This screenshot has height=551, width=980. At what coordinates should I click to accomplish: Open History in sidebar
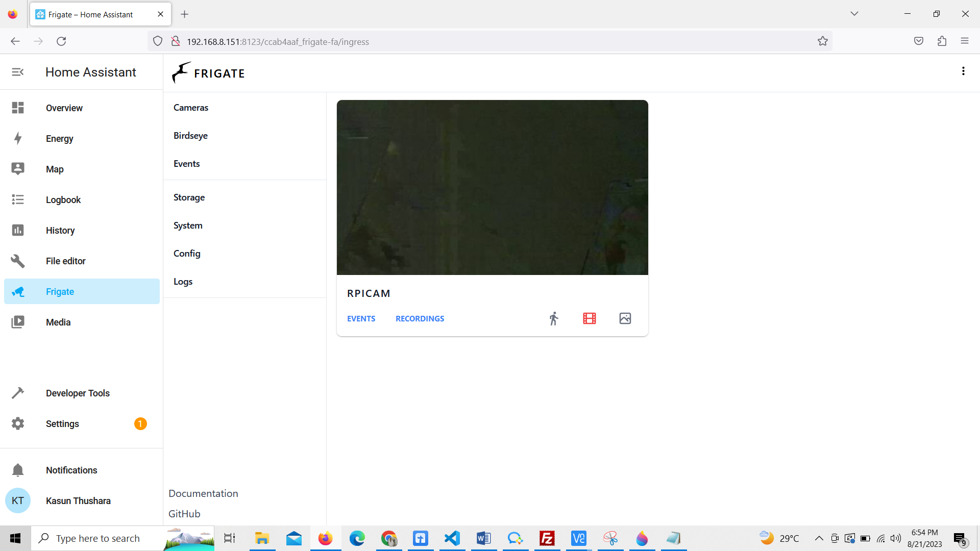click(82, 230)
